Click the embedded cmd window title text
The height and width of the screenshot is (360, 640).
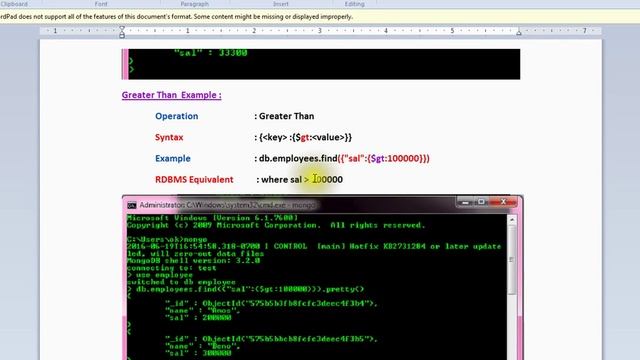(x=227, y=205)
